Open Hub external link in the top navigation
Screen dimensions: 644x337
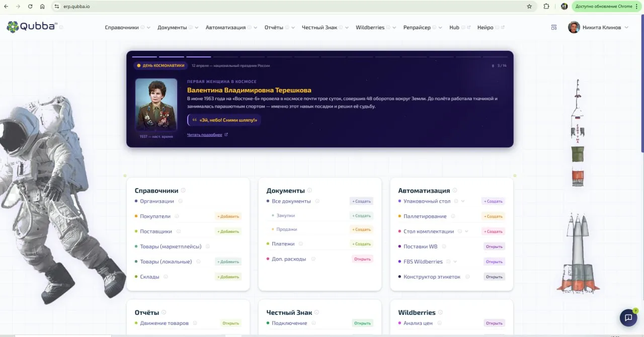tap(460, 28)
